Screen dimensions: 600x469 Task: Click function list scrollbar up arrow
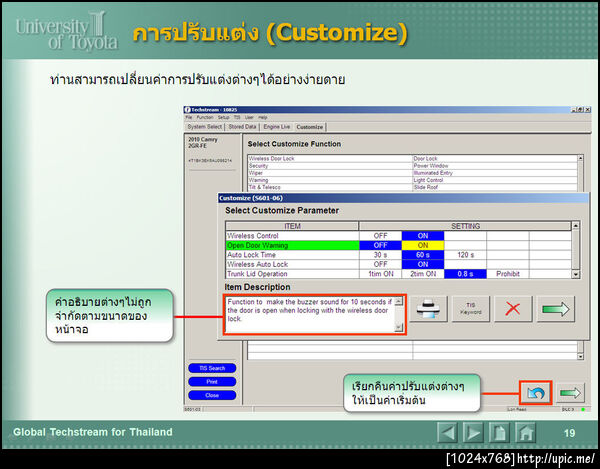pos(580,158)
